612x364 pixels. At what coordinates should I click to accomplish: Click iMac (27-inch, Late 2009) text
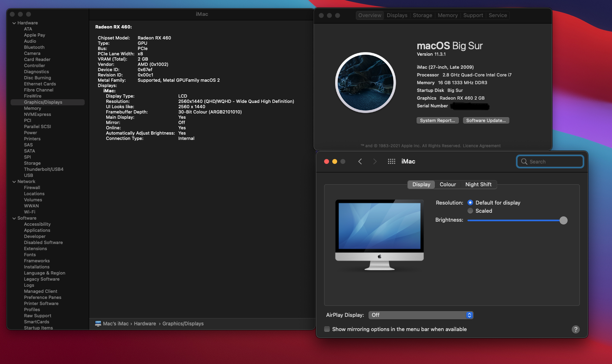[445, 68]
